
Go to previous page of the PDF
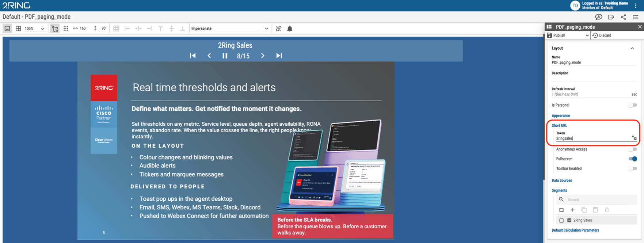(x=209, y=56)
